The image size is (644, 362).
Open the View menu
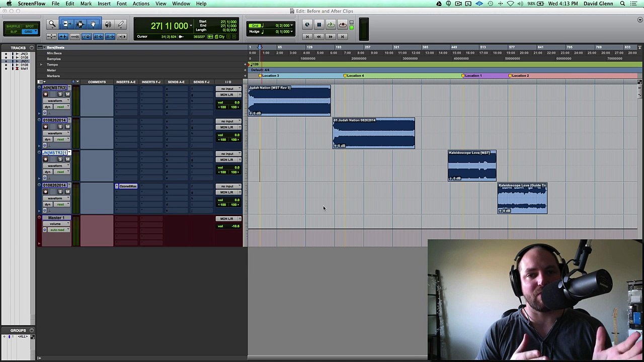[x=161, y=4]
